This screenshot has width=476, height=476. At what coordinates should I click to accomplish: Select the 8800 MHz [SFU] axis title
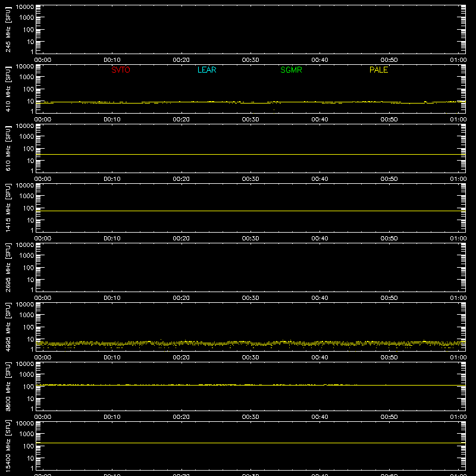pyautogui.click(x=8, y=386)
